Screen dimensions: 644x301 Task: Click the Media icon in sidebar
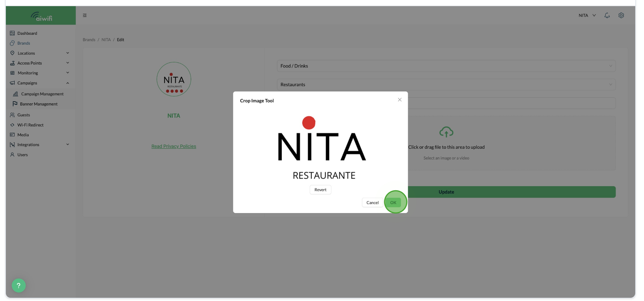(x=12, y=135)
